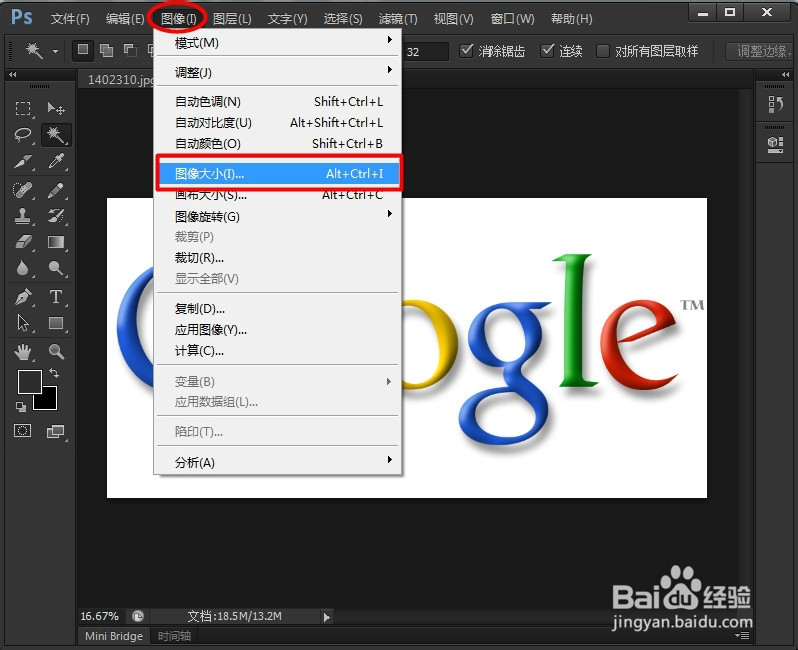
Task: Choose New Selection mode in options bar
Action: [x=82, y=50]
